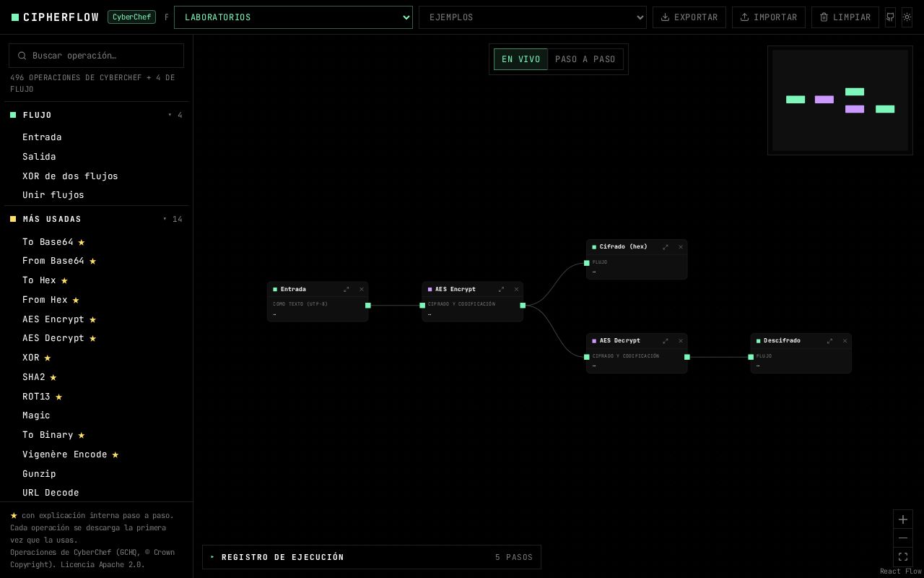Select Vigenère Encode operation
This screenshot has width=924, height=578.
coord(96,454)
